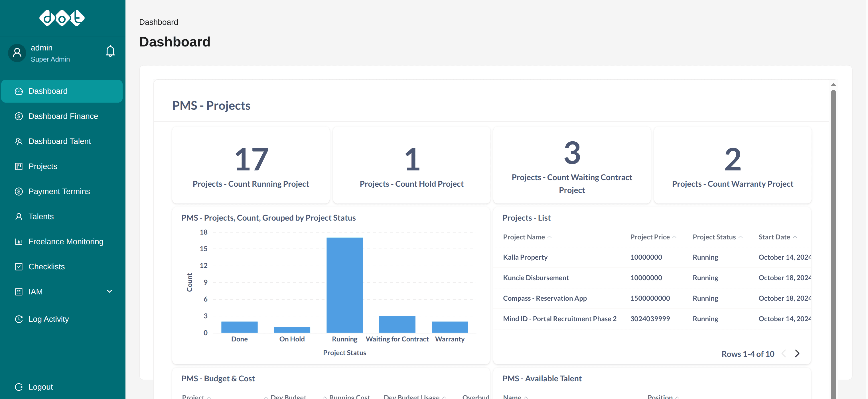This screenshot has height=399, width=868.
Task: Click Mind ID - Portal Recruitment Phase 2
Action: pyautogui.click(x=560, y=319)
